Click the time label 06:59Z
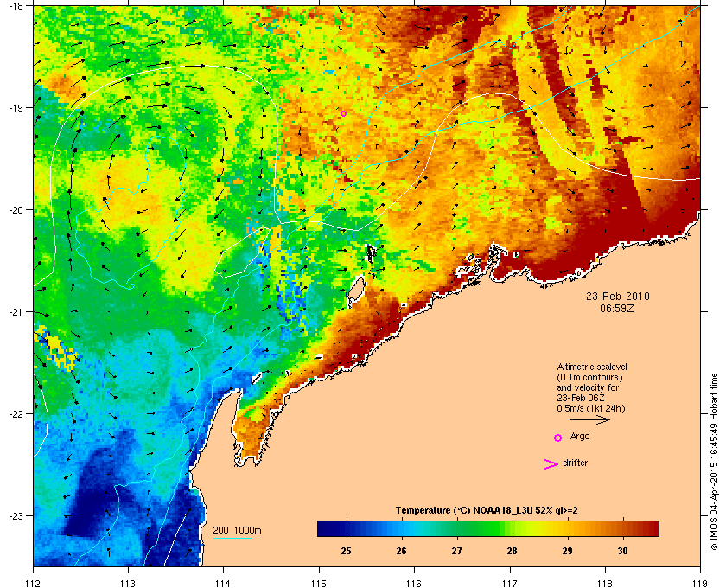The width and height of the screenshot is (726, 588). tap(617, 308)
